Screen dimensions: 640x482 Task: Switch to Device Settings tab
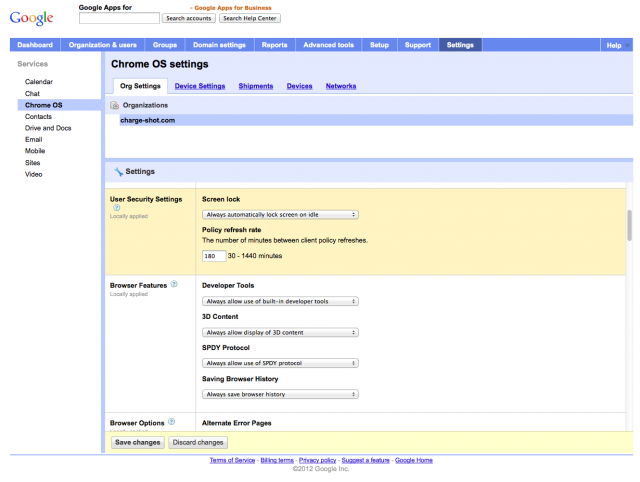point(200,86)
